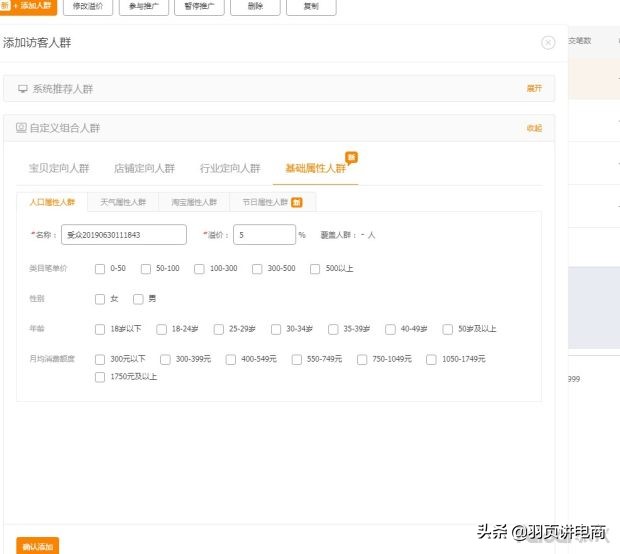
Task: Switch to the 宝贝定向人群 tab
Action: (59, 168)
